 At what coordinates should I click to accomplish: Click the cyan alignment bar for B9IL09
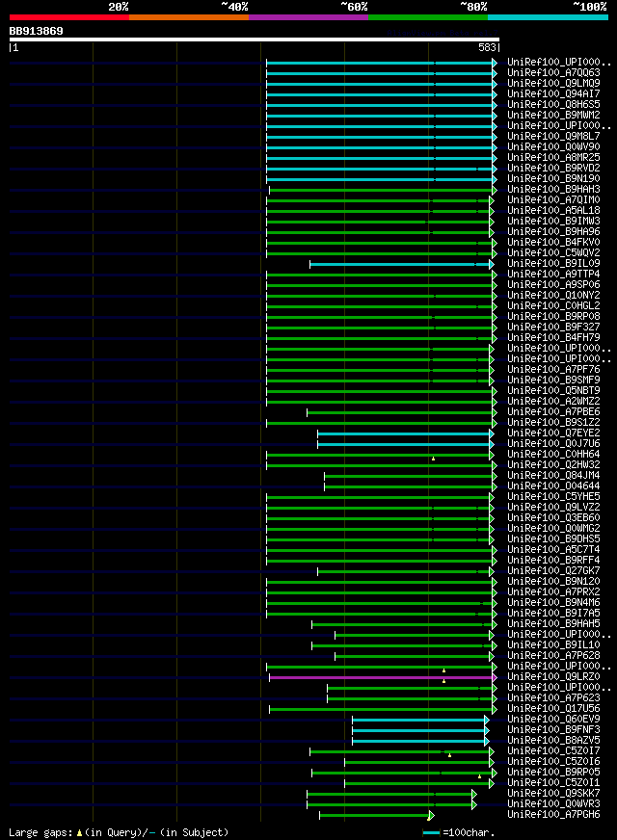point(399,264)
